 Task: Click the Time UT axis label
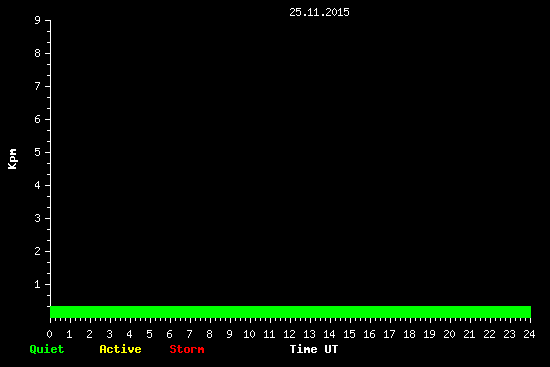(x=314, y=349)
